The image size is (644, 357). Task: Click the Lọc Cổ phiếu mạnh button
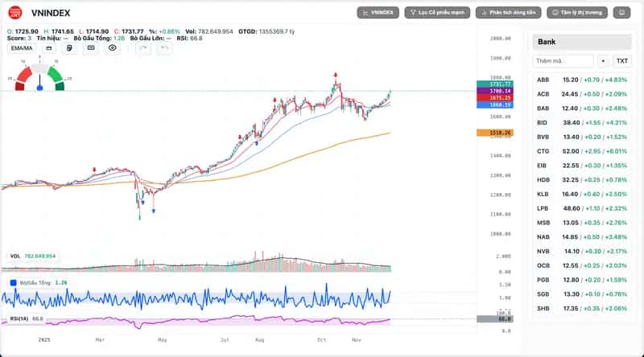point(437,13)
